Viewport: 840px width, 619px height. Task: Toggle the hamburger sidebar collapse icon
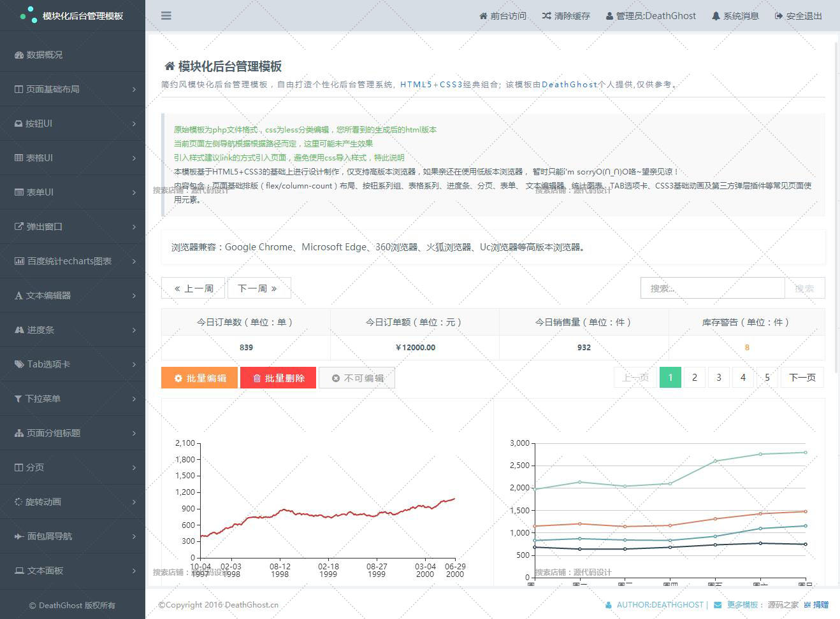click(x=166, y=16)
